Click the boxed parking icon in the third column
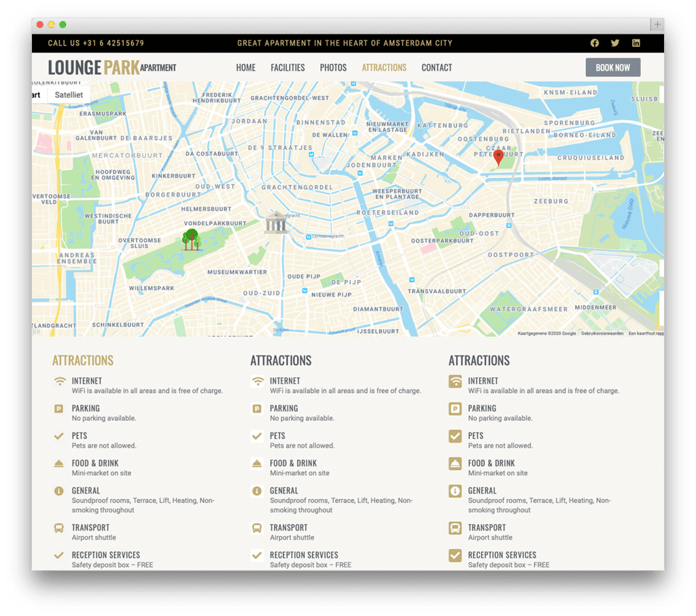The height and width of the screenshot is (616, 696). point(455,409)
